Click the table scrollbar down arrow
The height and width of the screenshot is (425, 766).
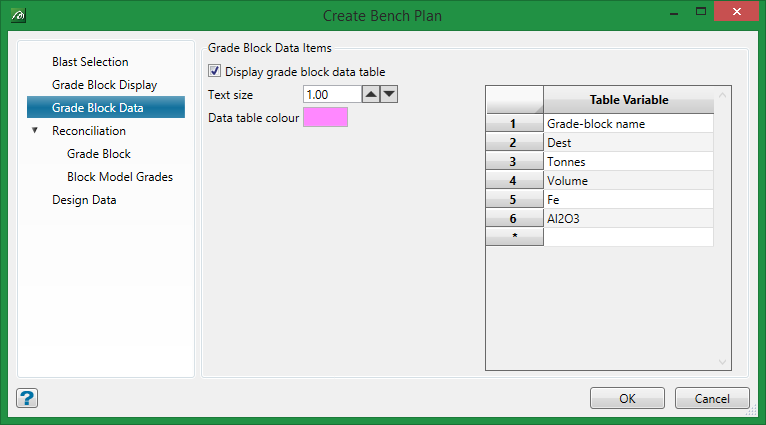[723, 362]
